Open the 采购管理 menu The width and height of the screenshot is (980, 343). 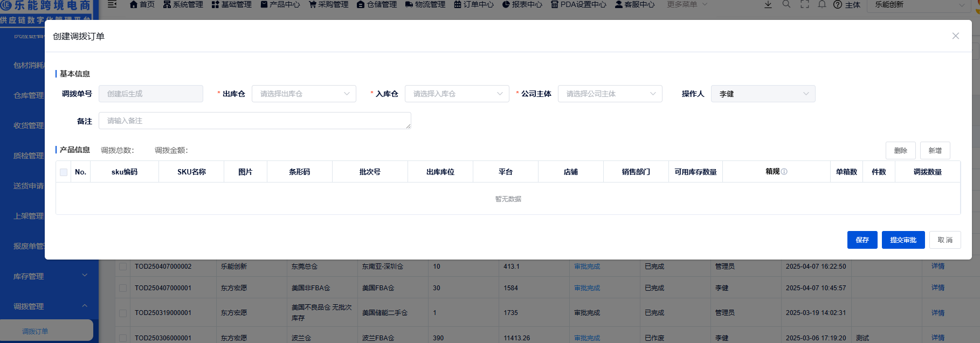(x=328, y=4)
